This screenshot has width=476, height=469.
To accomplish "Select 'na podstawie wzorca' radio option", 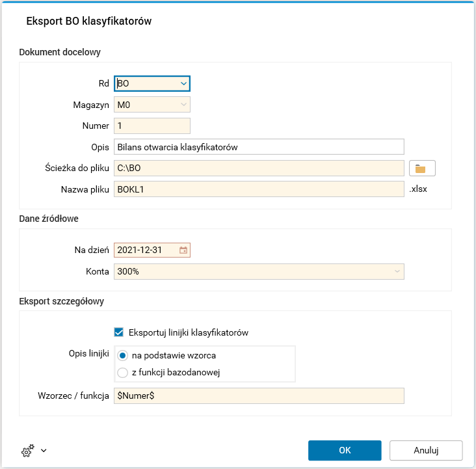I will pyautogui.click(x=122, y=356).
